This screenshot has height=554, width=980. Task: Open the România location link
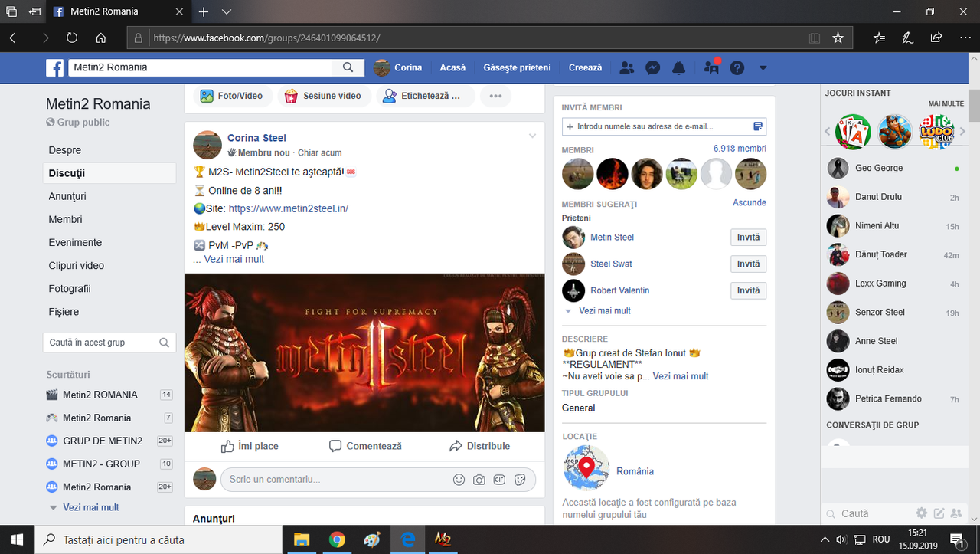click(635, 471)
